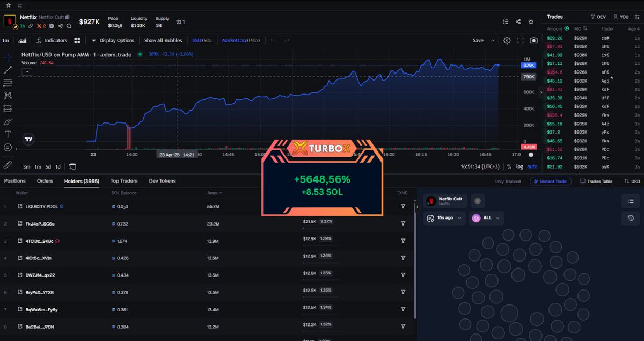Click the TradingView logo on chart

click(x=28, y=140)
